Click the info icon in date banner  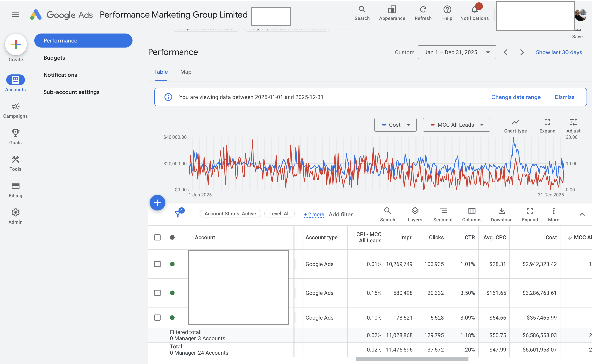click(168, 97)
